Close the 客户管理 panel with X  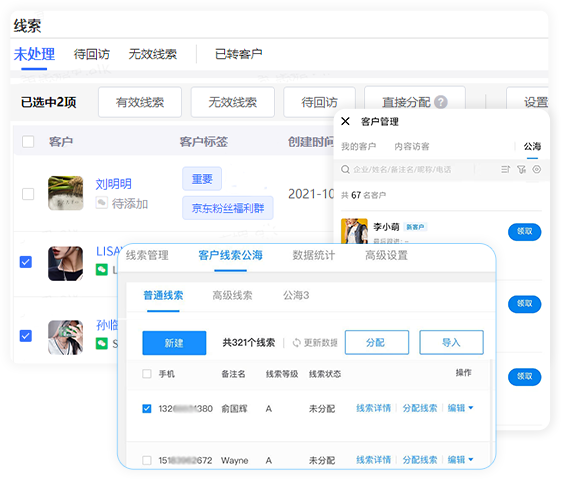(x=345, y=121)
